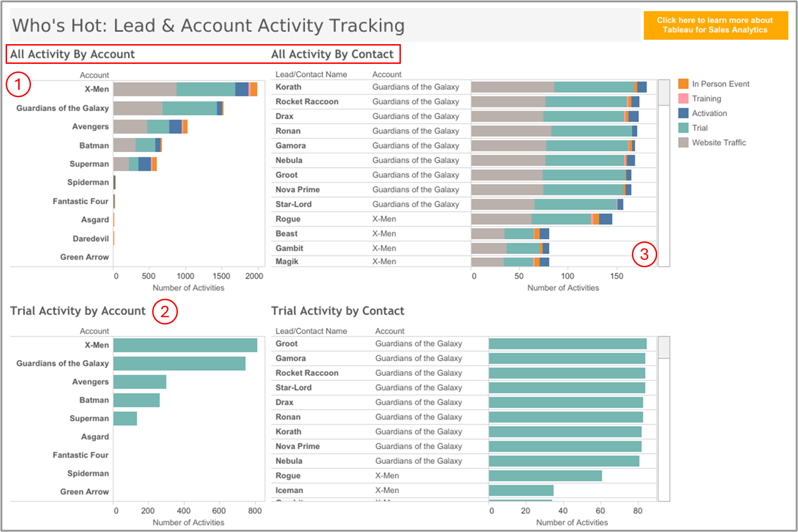
Task: Select Rogue row label in Trial Activity by Contact
Action: (x=288, y=476)
